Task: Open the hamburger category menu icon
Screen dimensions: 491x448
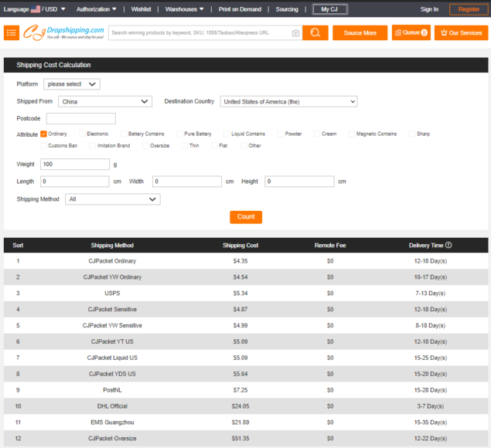Action: [12, 33]
